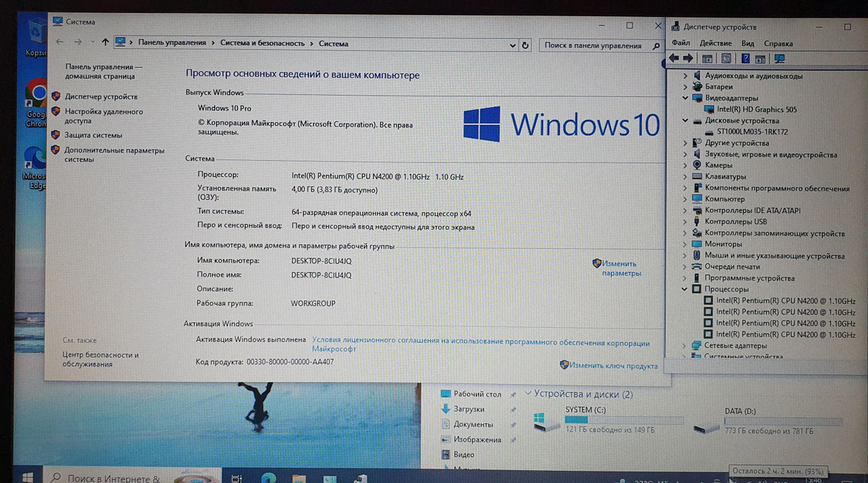Open the Вид menu in Device Manager

coord(747,43)
